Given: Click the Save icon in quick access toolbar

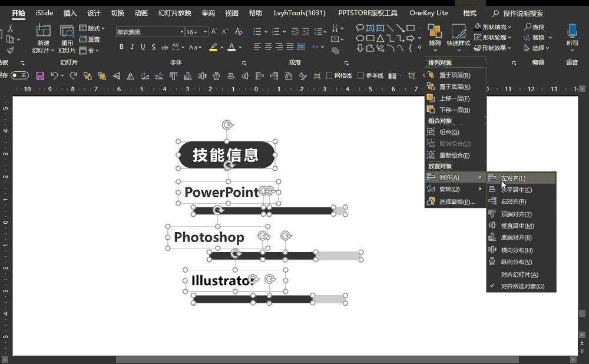Looking at the screenshot, I should (40, 76).
